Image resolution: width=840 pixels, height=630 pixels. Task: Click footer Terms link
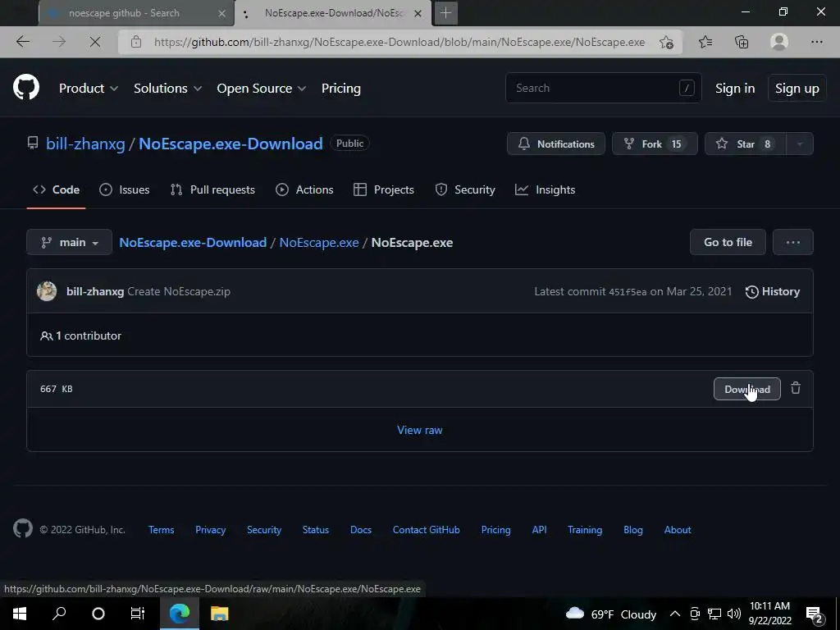(x=162, y=529)
